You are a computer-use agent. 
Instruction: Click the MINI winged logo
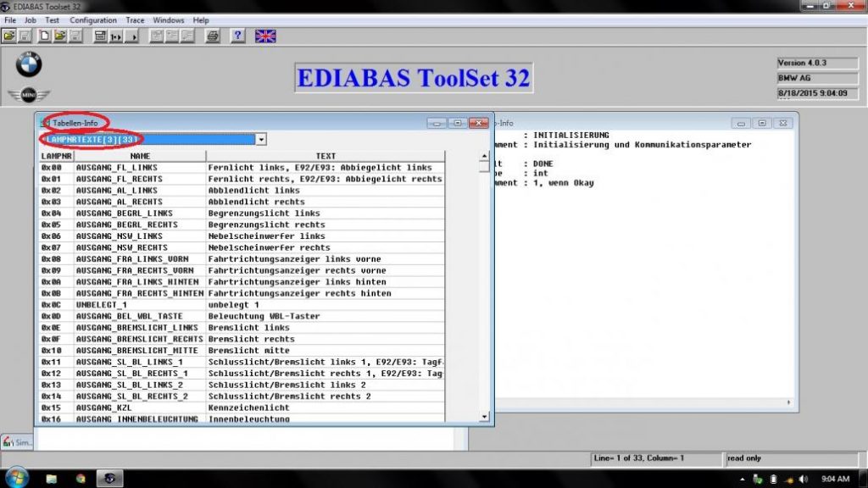click(x=28, y=95)
